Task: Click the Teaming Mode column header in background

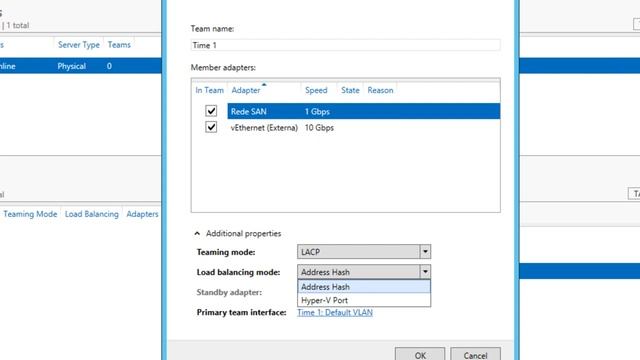Action: click(x=30, y=214)
